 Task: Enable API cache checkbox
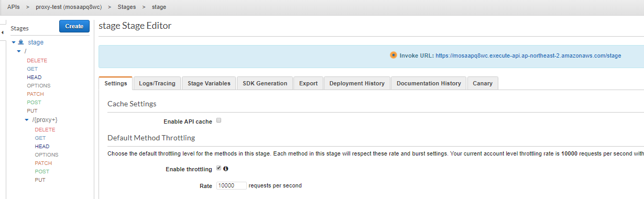point(219,120)
